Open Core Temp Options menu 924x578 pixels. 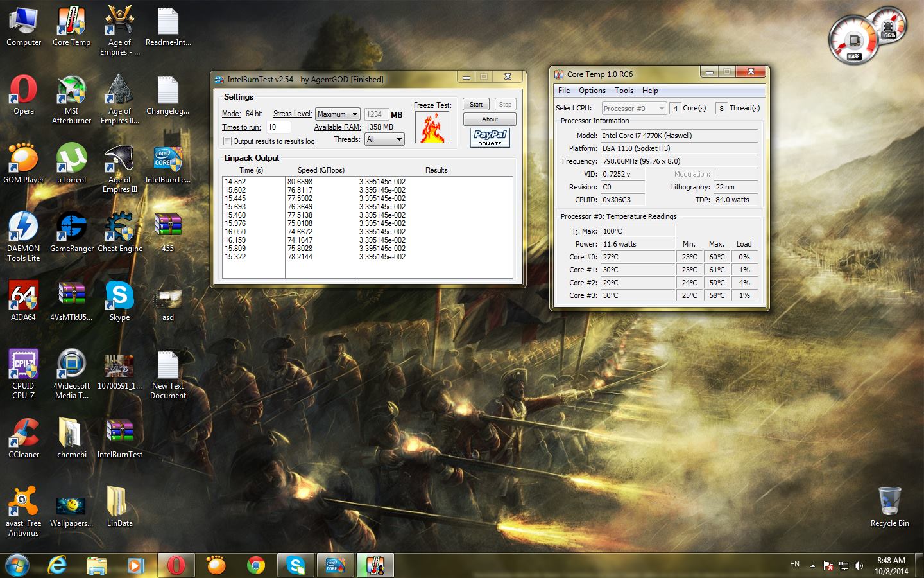(x=592, y=91)
